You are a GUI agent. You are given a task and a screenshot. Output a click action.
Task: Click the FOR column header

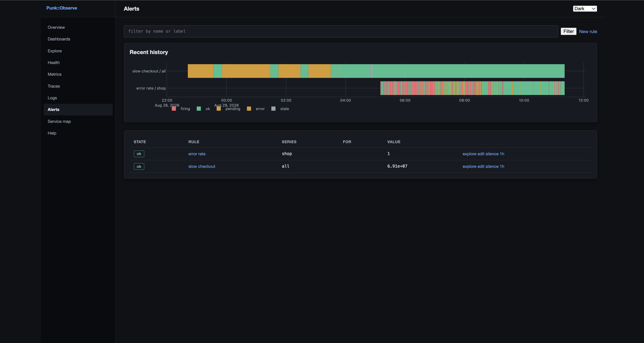(347, 142)
